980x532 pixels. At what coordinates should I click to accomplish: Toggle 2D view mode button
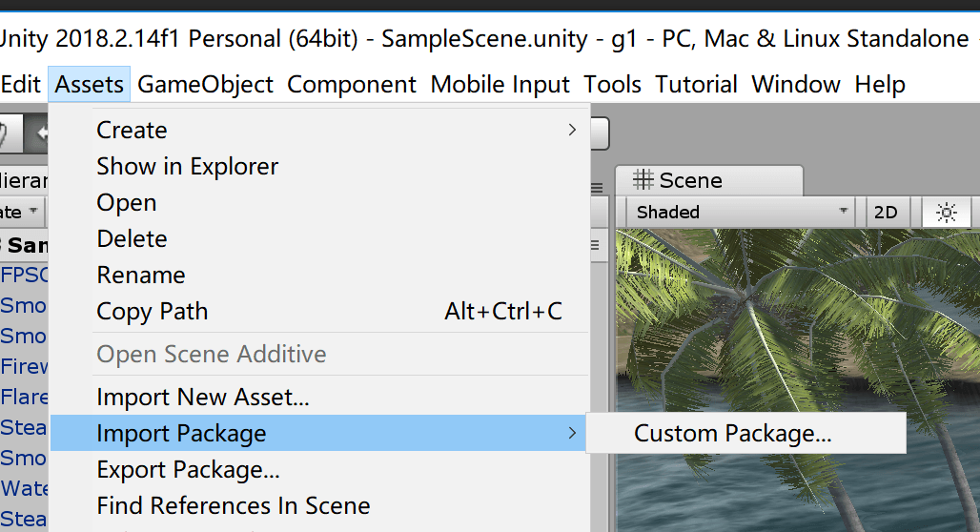coord(887,213)
